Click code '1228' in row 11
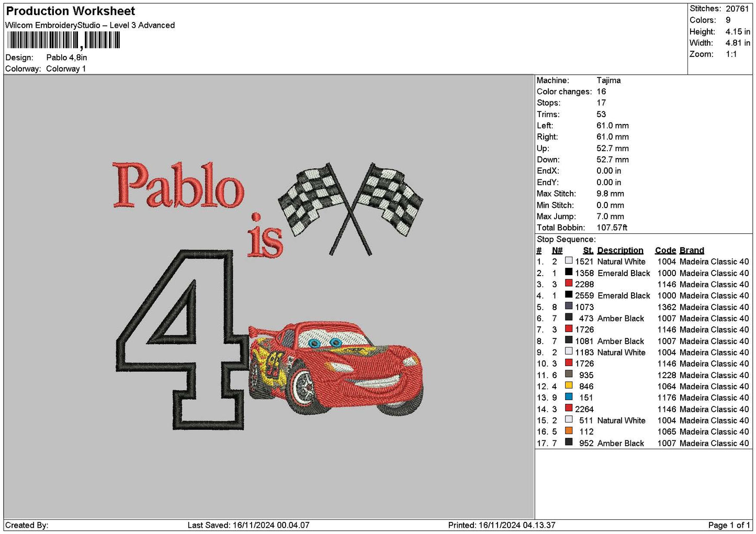 [x=667, y=375]
